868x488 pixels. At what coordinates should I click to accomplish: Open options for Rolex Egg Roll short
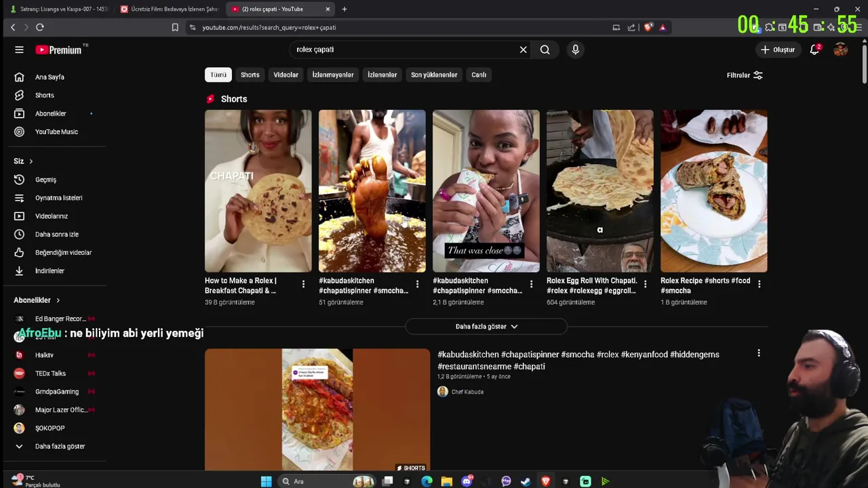tap(645, 284)
